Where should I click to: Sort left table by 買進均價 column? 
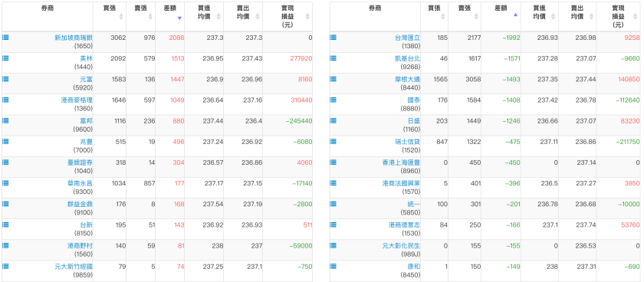(x=204, y=16)
